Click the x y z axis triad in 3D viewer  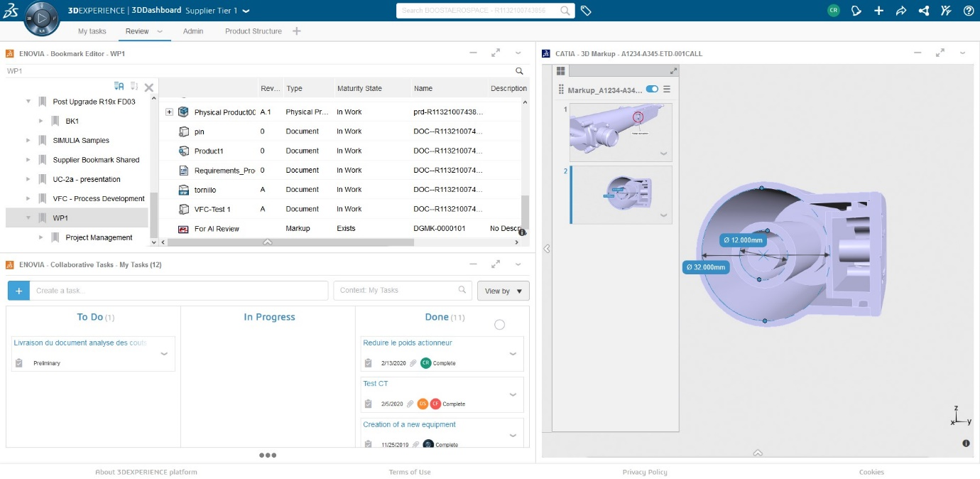[x=961, y=417]
